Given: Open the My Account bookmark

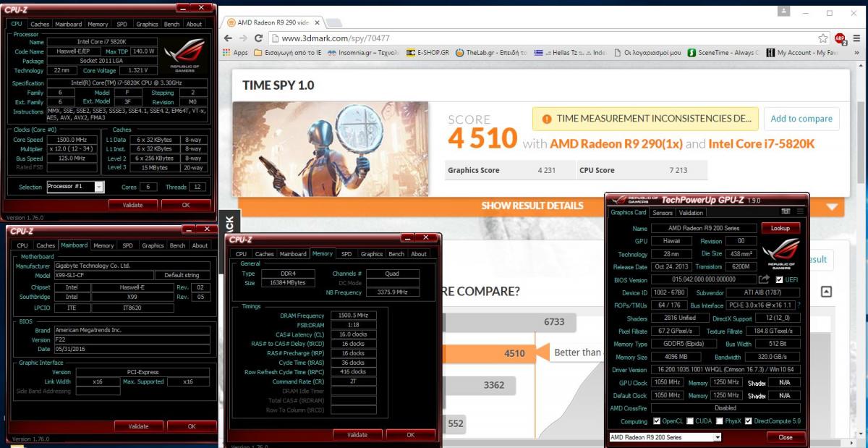Looking at the screenshot, I should point(801,53).
